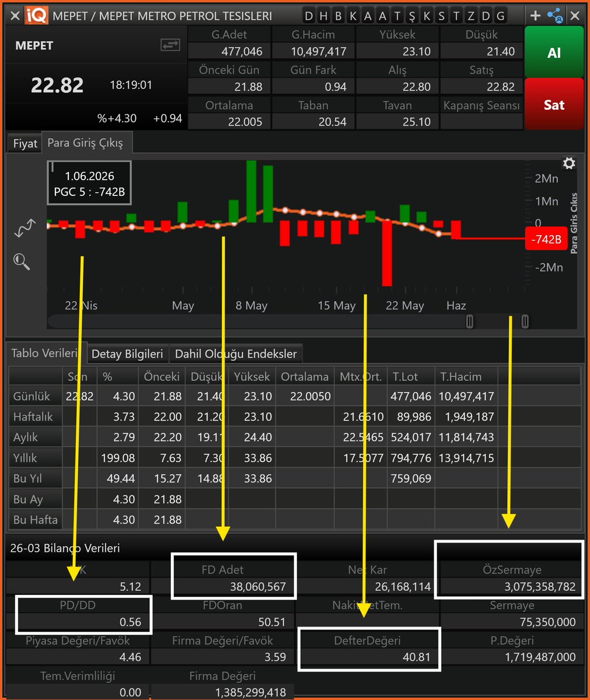Image resolution: width=590 pixels, height=700 pixels.
Task: Click the 1.06.2026 PGC 5 tooltip box
Action: pyautogui.click(x=89, y=183)
